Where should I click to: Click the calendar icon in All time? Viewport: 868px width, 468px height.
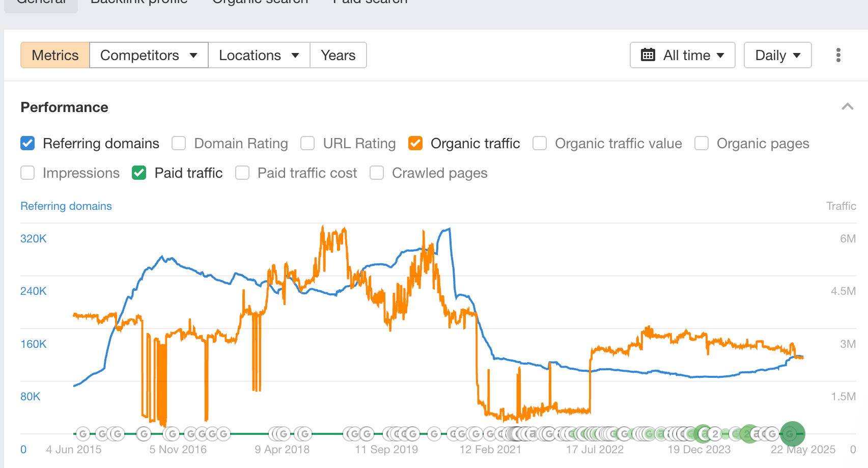pyautogui.click(x=648, y=55)
